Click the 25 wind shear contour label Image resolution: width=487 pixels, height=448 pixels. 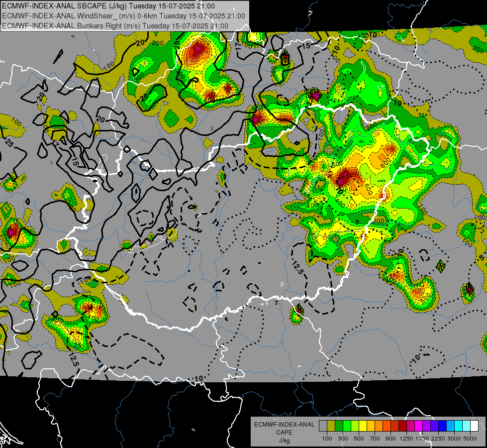[x=9, y=143]
